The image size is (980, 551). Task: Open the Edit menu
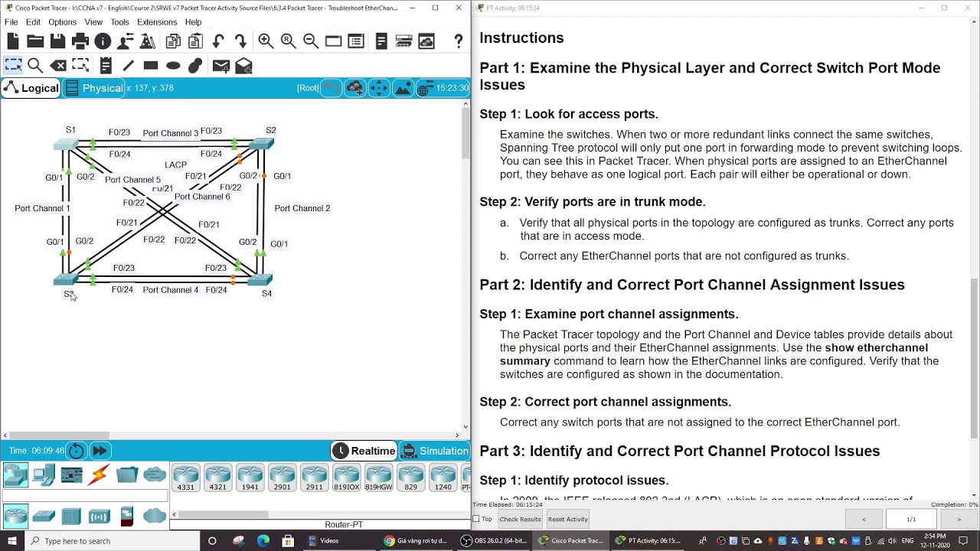tap(33, 22)
